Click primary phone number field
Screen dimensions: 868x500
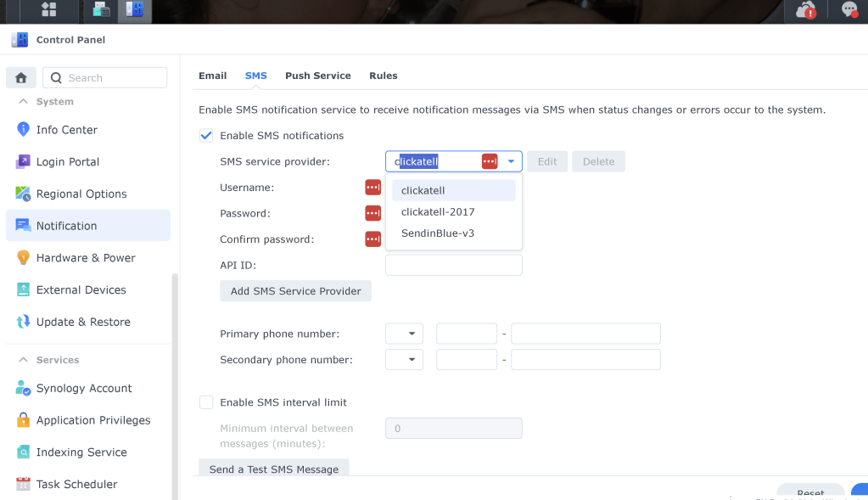[585, 334]
